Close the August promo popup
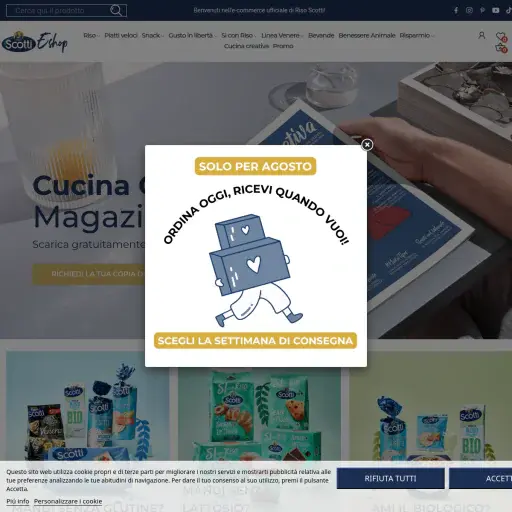Screen dimensions: 512x512 [x=367, y=145]
